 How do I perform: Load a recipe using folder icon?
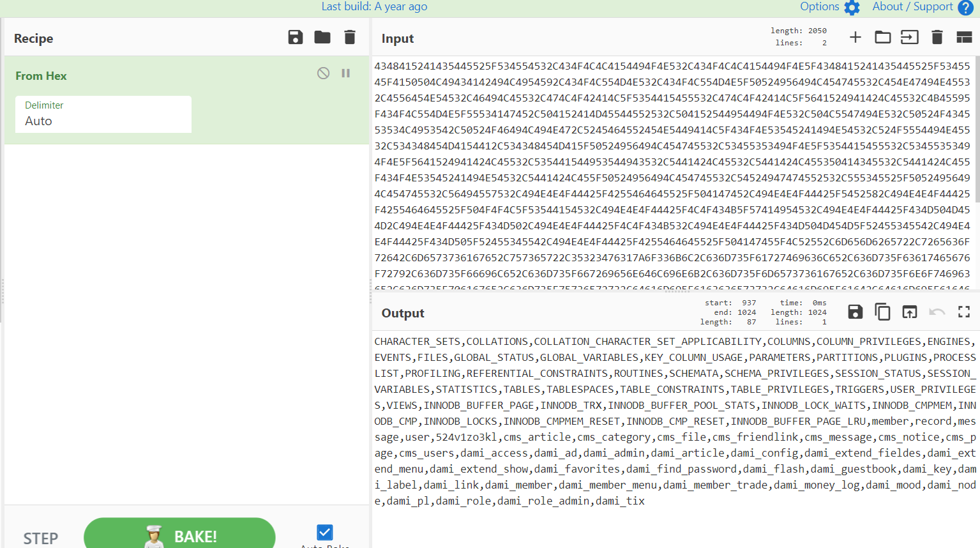click(x=322, y=37)
